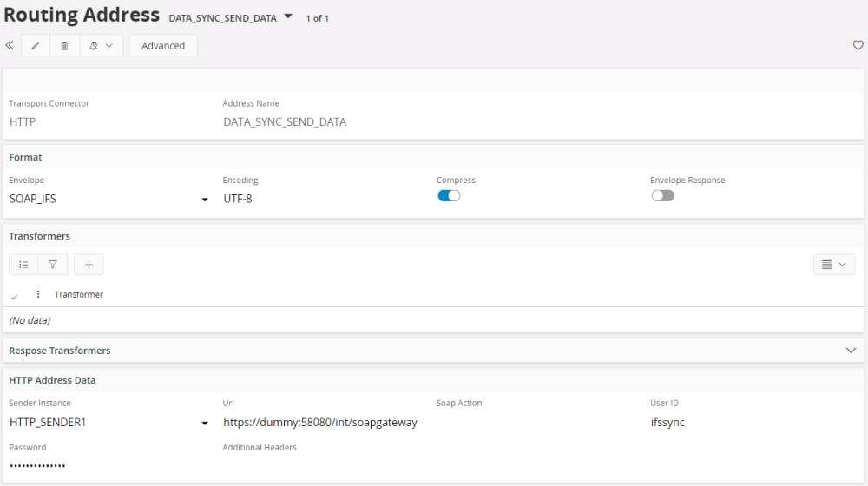Click the three-dot Transformer column menu

tap(38, 295)
